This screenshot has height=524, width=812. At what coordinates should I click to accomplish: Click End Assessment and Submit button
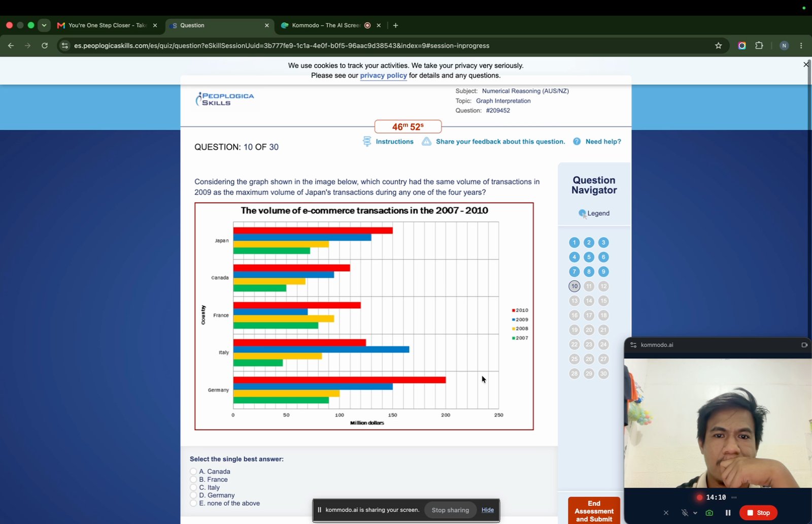[594, 511]
